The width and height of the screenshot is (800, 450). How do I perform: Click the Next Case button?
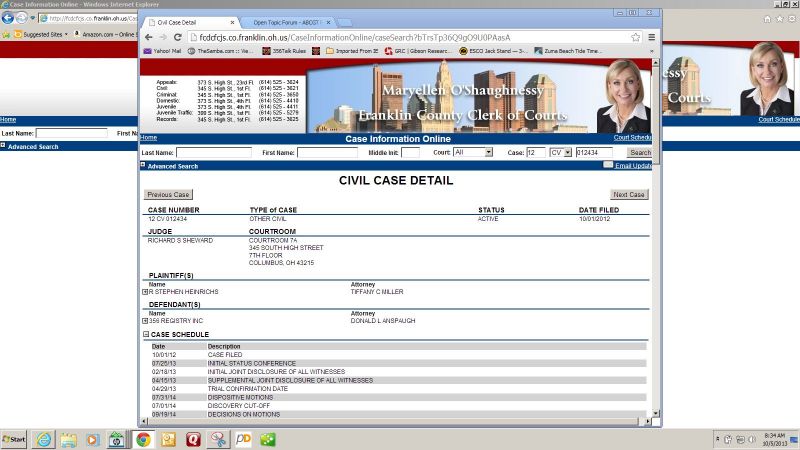coord(628,194)
